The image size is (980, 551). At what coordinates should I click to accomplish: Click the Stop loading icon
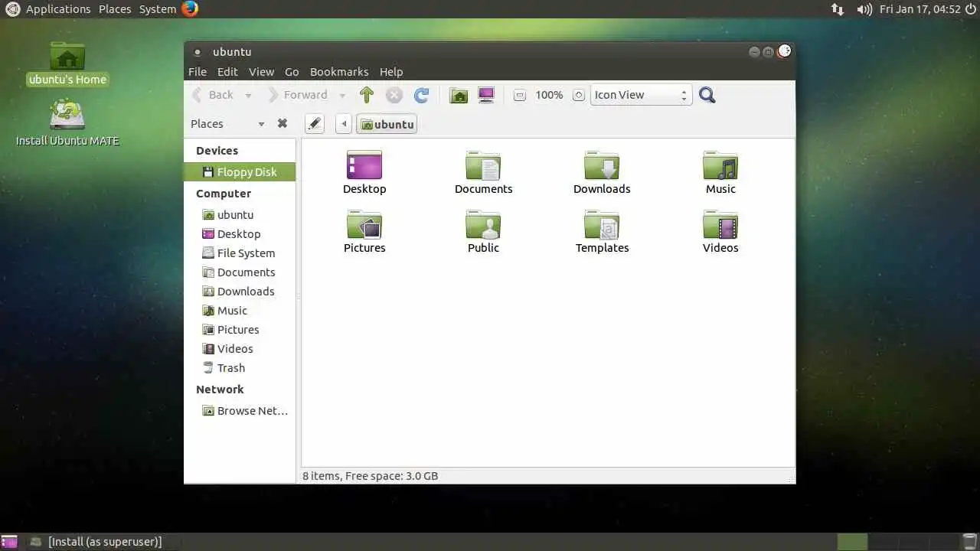click(394, 95)
